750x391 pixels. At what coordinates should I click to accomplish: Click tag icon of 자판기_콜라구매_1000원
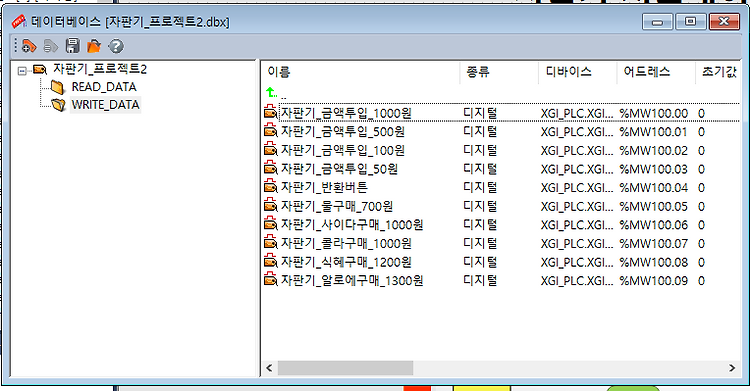pyautogui.click(x=271, y=242)
